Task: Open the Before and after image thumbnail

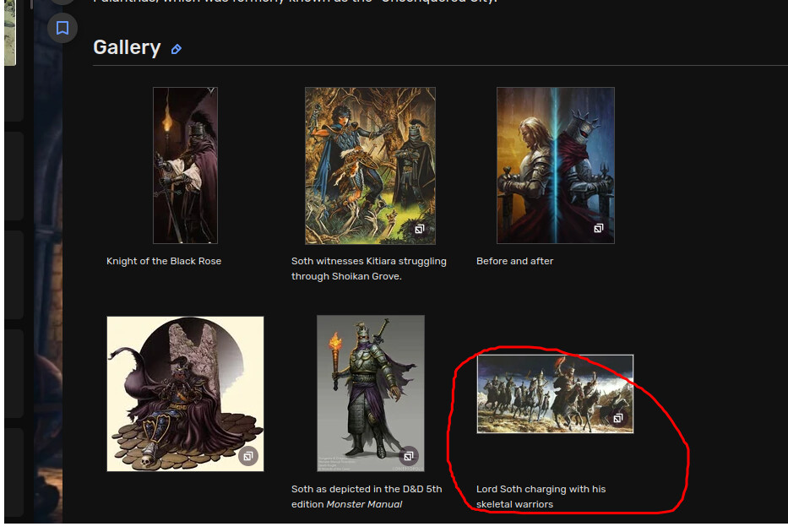Action: point(556,166)
